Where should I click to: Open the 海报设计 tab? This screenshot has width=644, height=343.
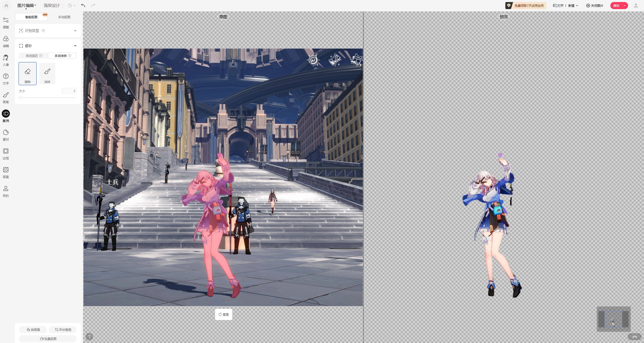[52, 5]
